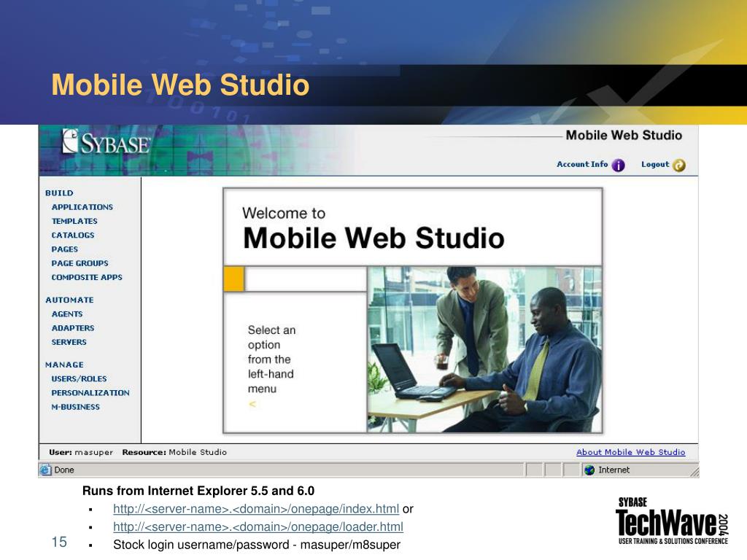This screenshot has height=560, width=747.
Task: Click the yellow square in welcome panel
Action: tap(234, 279)
